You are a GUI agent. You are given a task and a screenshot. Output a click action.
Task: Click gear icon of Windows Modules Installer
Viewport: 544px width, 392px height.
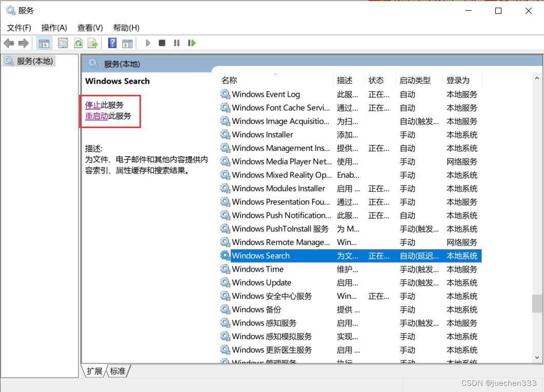[225, 188]
